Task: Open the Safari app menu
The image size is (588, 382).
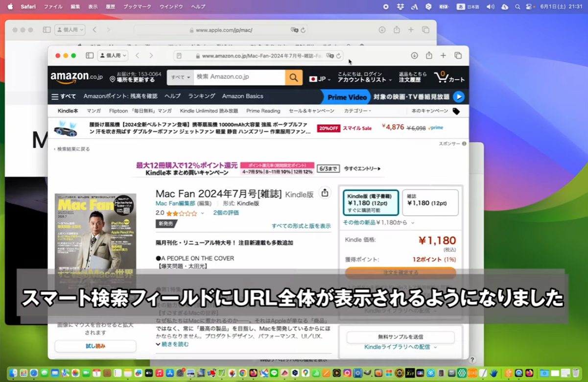Action: coord(28,6)
